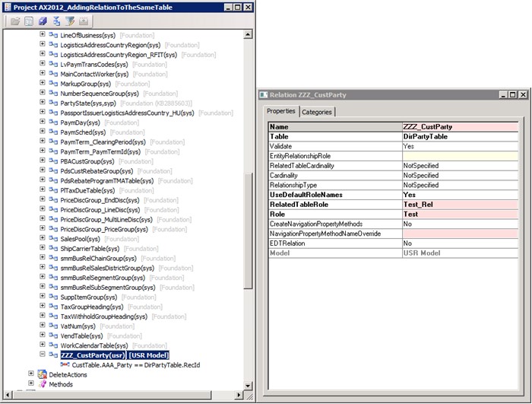Click the relation icon beside ZZZ_CustParty(usr)
This screenshot has height=404, width=532.
(53, 355)
